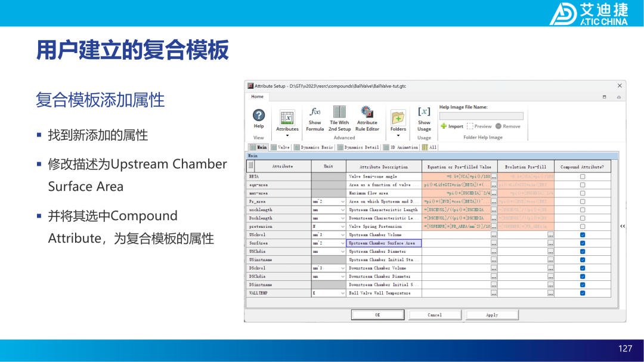Screen dimensions: 644x362
Task: Open unit dropdown for pretension
Action: [x=342, y=227]
